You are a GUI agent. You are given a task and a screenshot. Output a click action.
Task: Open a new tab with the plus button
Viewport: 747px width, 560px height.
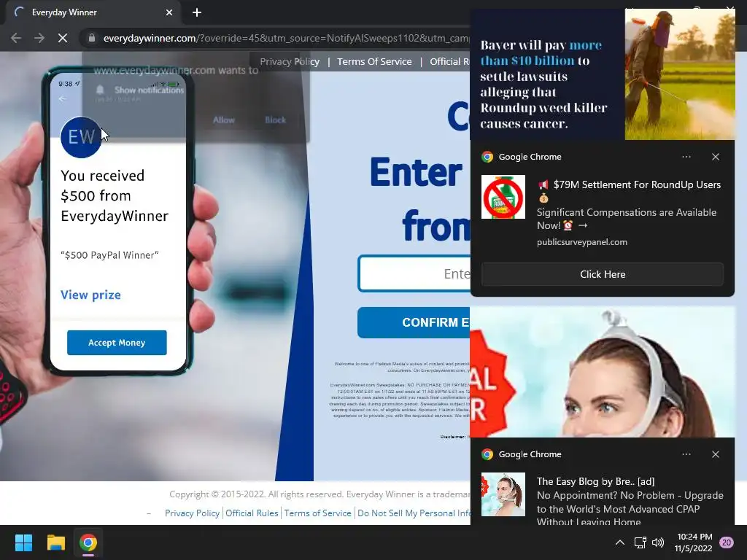(x=197, y=12)
